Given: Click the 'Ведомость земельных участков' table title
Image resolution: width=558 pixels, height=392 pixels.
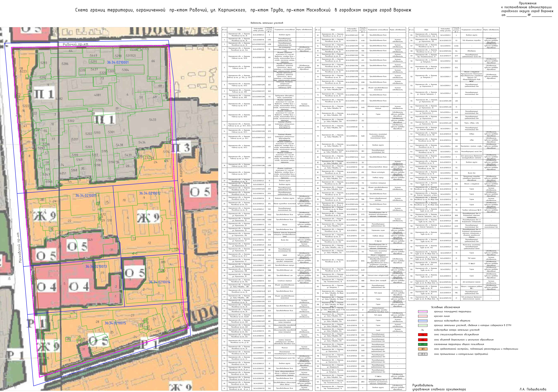Looking at the screenshot, I should click(267, 23).
